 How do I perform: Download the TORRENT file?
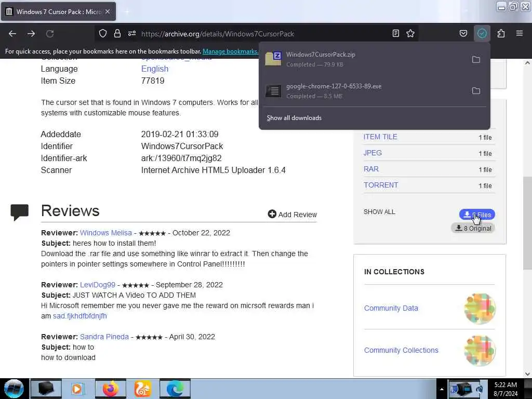(x=381, y=185)
